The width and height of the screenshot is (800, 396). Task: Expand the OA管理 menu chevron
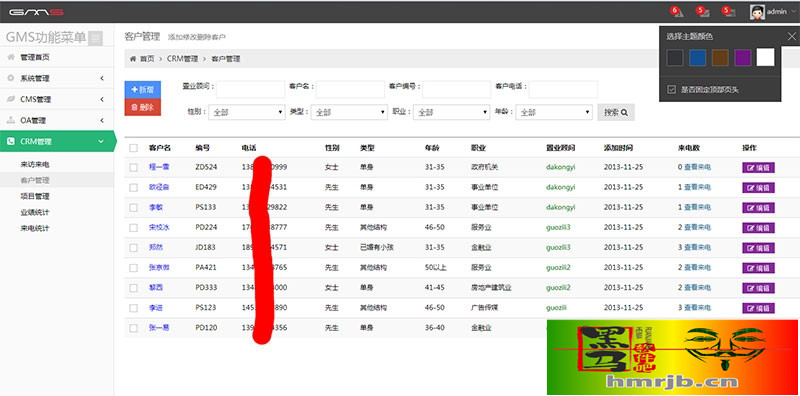point(102,120)
